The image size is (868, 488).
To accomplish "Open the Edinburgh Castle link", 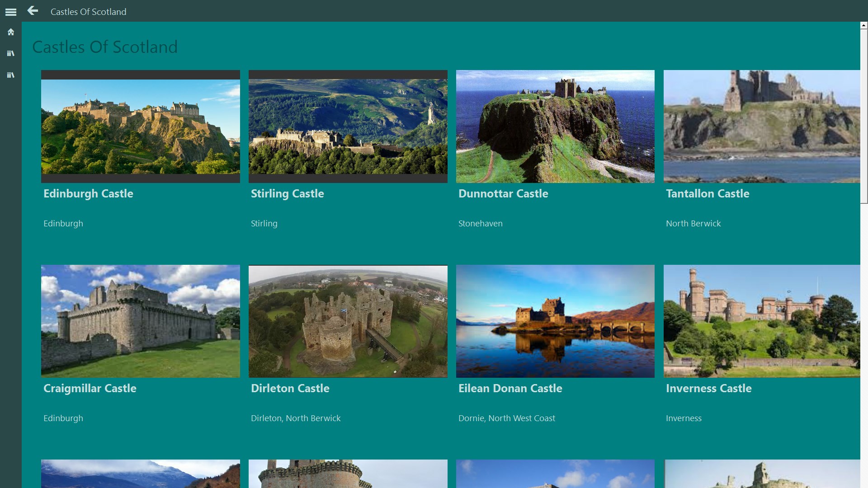I will (88, 193).
